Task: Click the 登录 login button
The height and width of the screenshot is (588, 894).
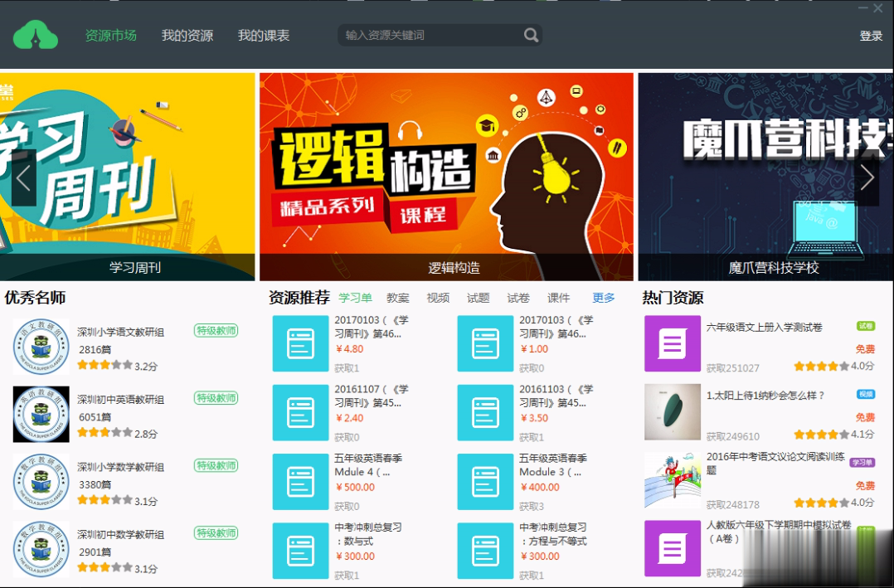Action: [x=871, y=36]
